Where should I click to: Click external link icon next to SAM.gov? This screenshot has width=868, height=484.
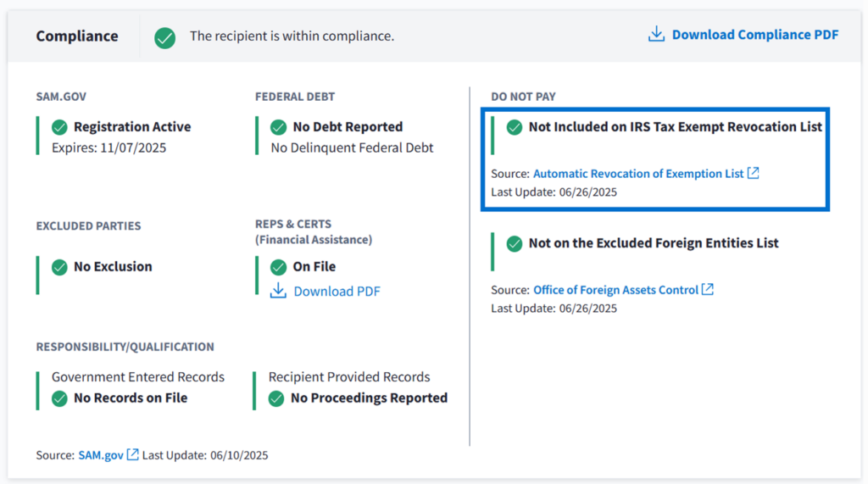click(133, 455)
